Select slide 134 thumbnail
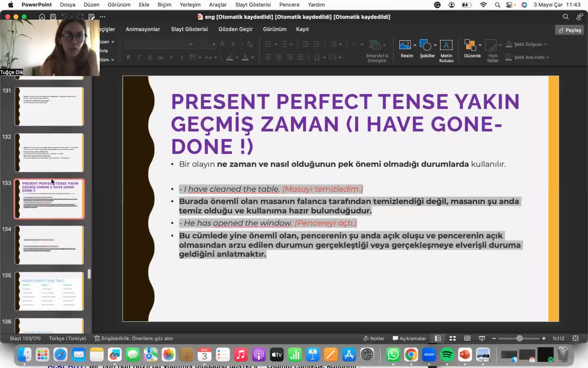The image size is (588, 368). click(x=49, y=245)
